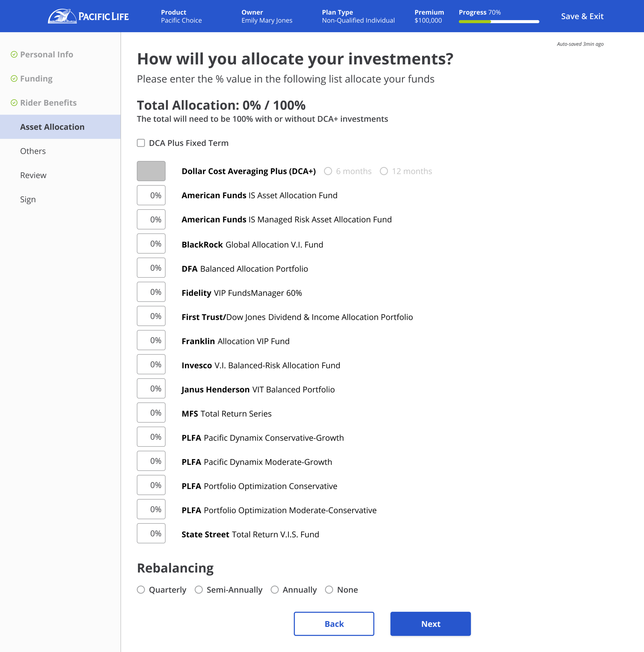This screenshot has width=644, height=652.
Task: Select None for rebalancing
Action: click(x=329, y=590)
